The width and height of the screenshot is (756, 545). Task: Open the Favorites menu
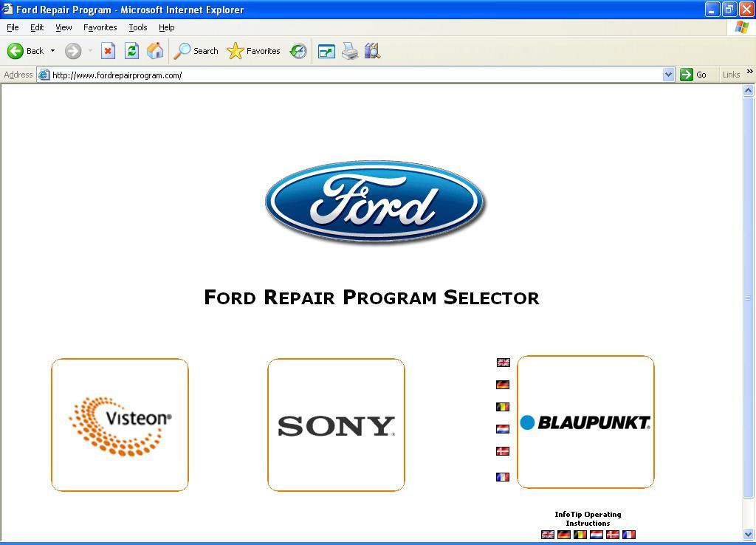tap(100, 27)
